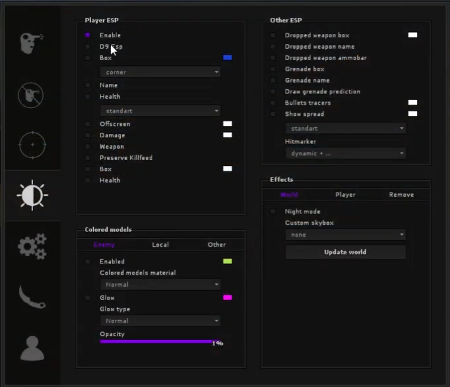This screenshot has height=387, width=450.
Task: Open the Glow type dropdown
Action: point(160,321)
